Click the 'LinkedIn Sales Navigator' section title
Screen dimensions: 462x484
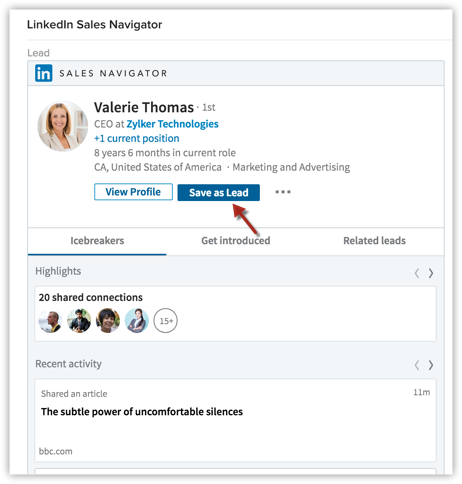(x=94, y=25)
